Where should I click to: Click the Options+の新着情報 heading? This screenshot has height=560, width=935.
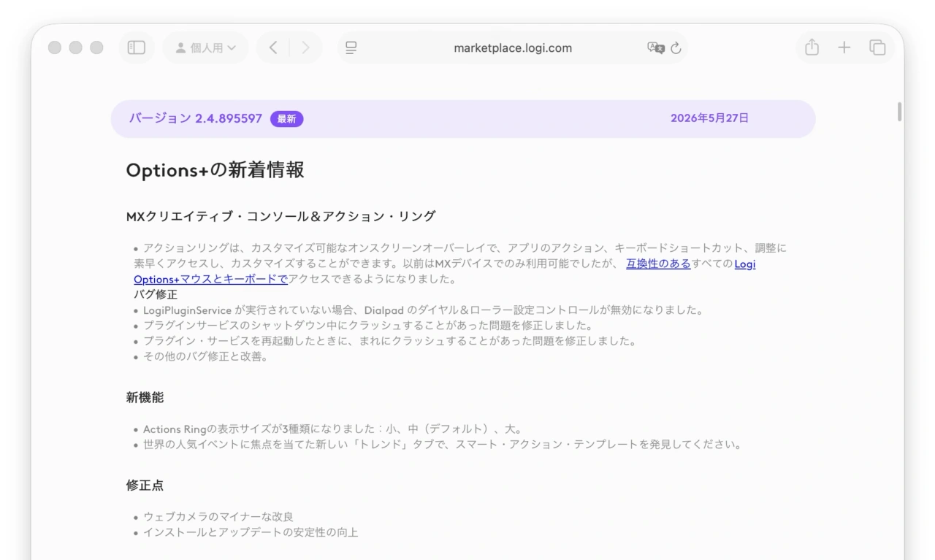215,170
